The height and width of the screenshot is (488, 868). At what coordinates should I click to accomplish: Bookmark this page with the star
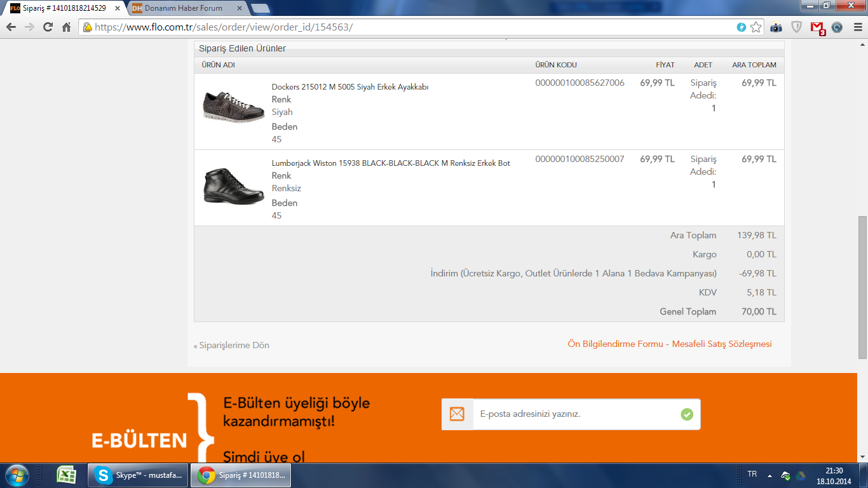[x=756, y=27]
